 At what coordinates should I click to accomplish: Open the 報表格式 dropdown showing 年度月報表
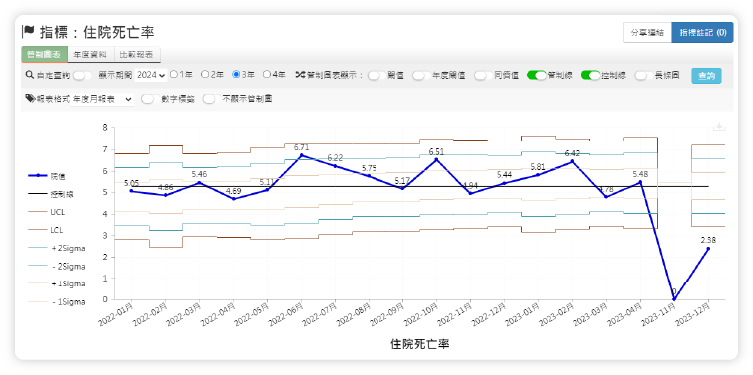tap(102, 99)
